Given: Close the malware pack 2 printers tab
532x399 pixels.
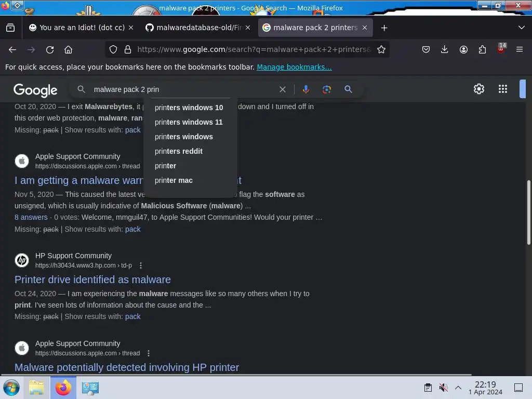Looking at the screenshot, I should (x=365, y=28).
